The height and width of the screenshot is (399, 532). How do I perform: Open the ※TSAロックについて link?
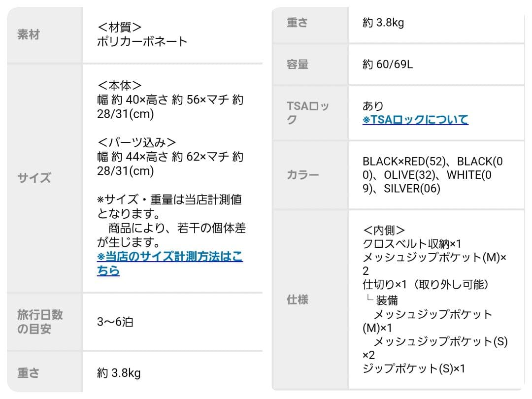[x=415, y=119]
